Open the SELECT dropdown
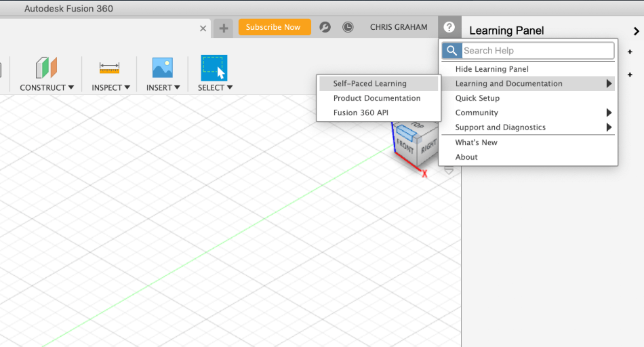 215,87
